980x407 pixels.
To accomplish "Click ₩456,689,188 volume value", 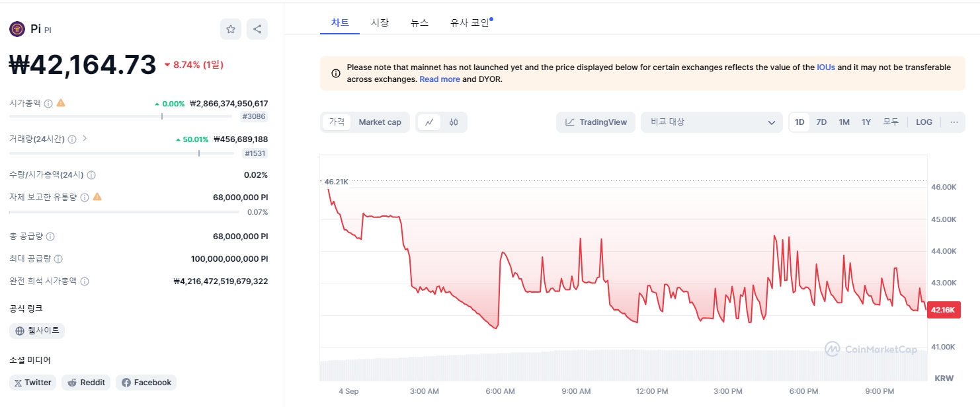I will pyautogui.click(x=241, y=139).
